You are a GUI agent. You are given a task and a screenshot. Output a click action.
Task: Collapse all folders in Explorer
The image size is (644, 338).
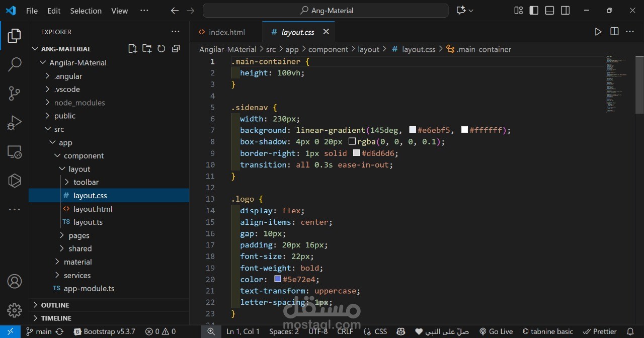[x=176, y=49]
